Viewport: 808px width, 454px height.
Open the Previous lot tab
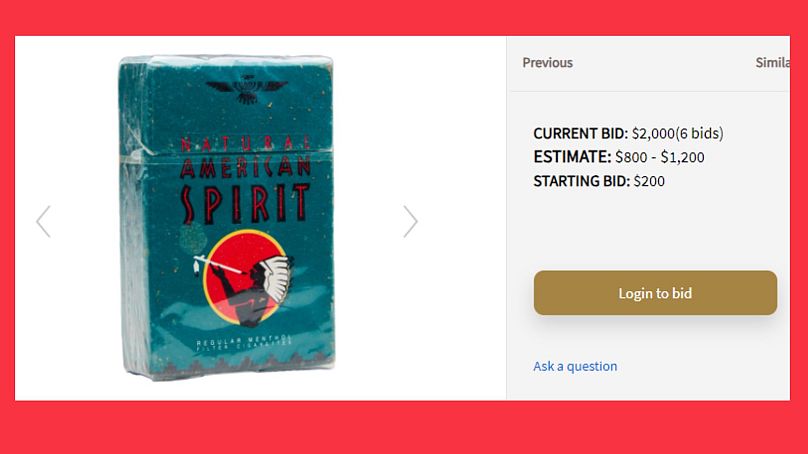click(547, 62)
